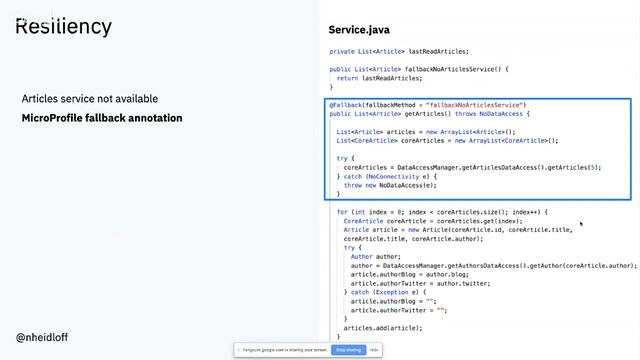Click the 'article.authorBlog = "";' line
This screenshot has width=640, height=360.
click(x=393, y=302)
